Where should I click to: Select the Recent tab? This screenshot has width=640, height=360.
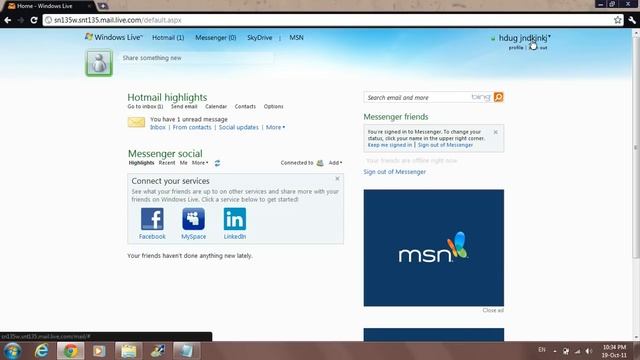pyautogui.click(x=167, y=163)
